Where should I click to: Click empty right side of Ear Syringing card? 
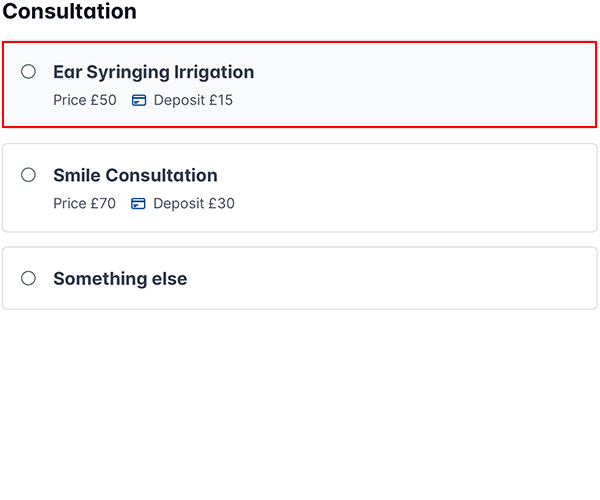pos(450,85)
